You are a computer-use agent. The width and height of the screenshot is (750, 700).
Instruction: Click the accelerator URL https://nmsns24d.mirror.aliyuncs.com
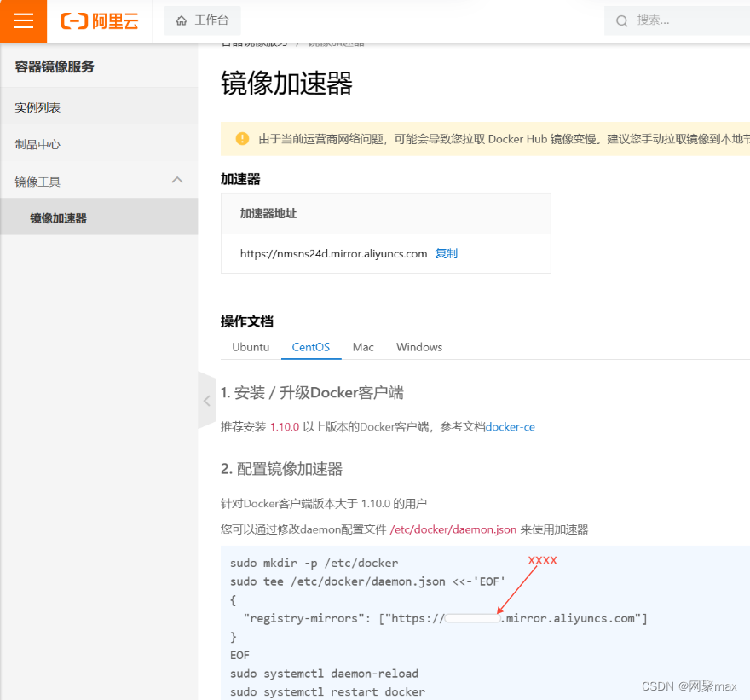333,253
